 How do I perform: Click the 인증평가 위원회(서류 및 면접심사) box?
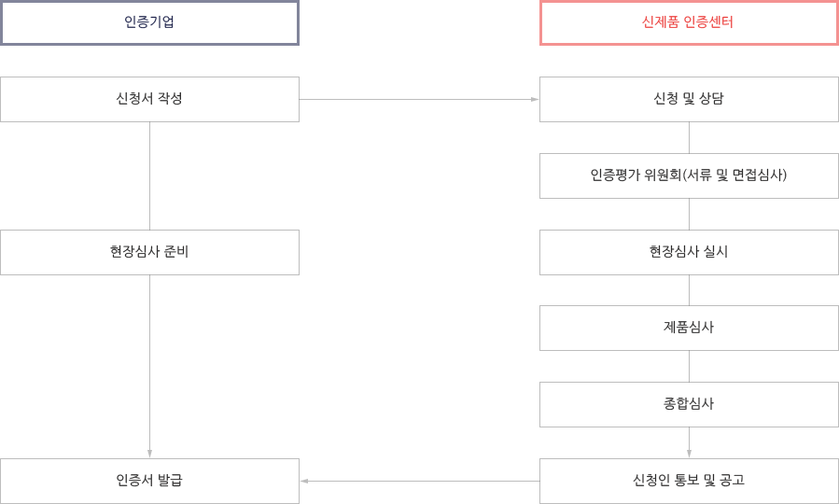coord(689,176)
